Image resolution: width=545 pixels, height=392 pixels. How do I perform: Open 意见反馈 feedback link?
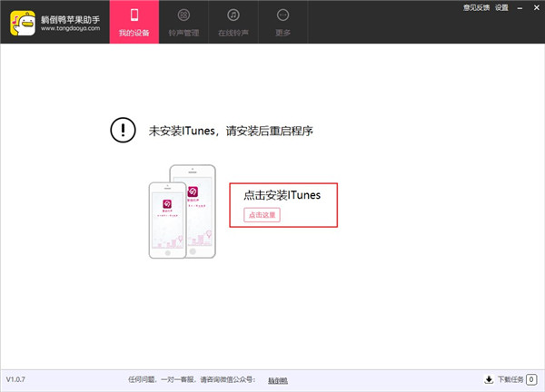point(476,7)
